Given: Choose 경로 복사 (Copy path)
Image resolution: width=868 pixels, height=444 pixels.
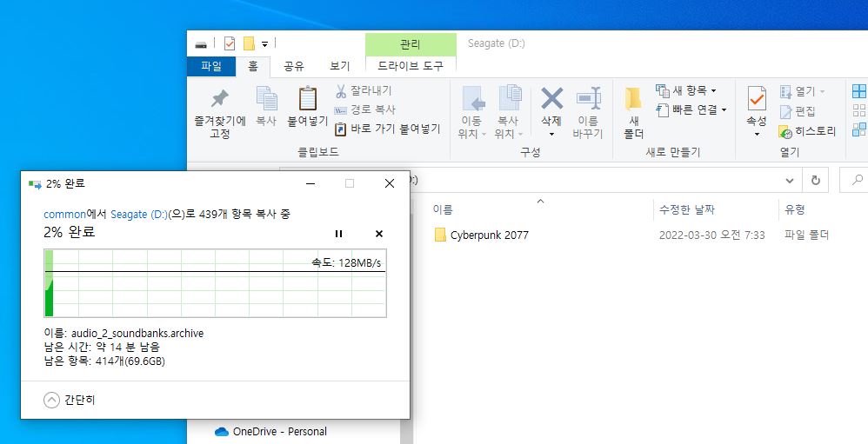Looking at the screenshot, I should (364, 109).
